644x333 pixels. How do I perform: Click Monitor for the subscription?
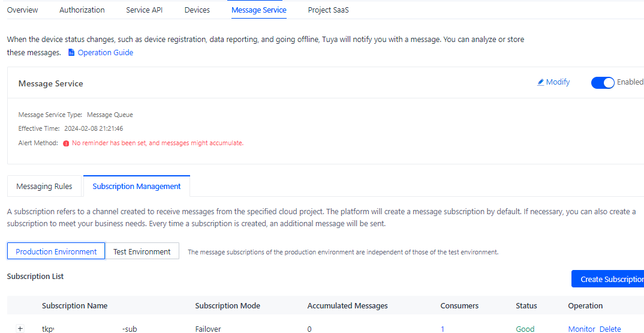point(582,329)
